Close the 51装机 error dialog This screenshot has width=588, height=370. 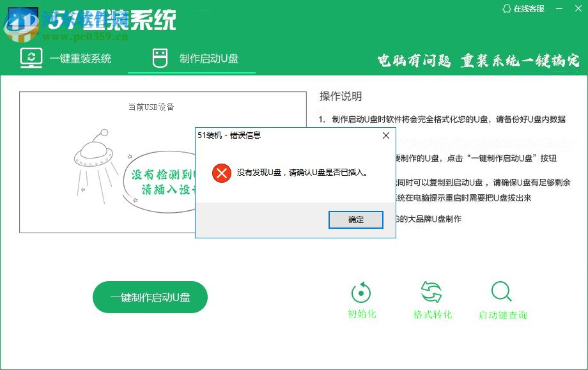385,135
